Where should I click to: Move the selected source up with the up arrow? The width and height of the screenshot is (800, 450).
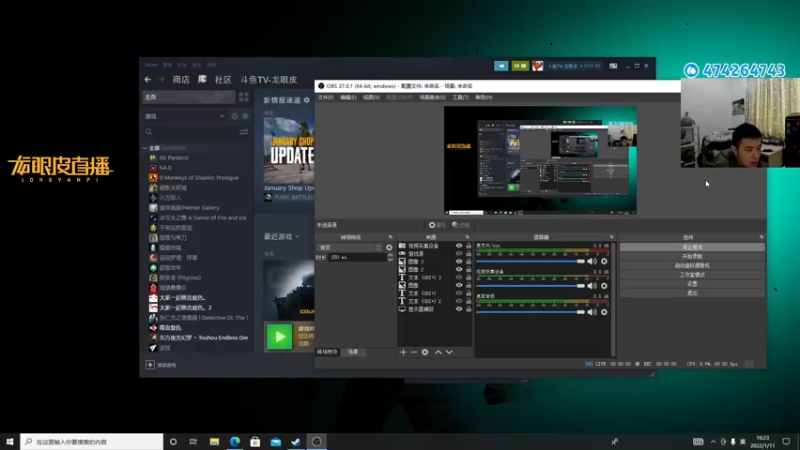tap(438, 352)
